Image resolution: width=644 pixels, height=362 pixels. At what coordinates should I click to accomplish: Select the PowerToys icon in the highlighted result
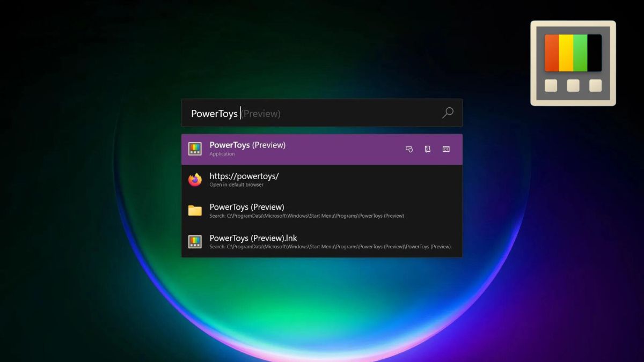[194, 149]
